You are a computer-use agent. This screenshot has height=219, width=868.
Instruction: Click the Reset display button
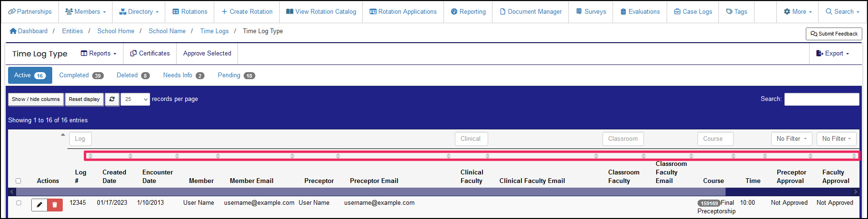(84, 99)
